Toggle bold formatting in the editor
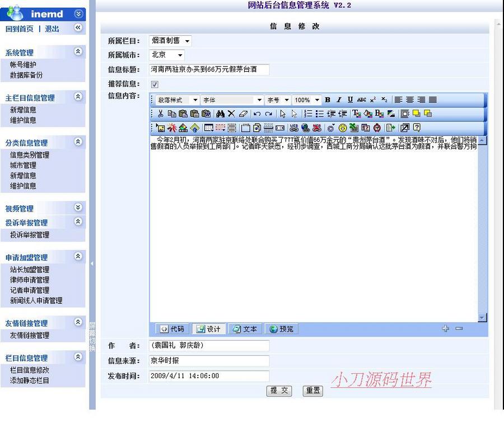504x433 pixels. point(327,100)
